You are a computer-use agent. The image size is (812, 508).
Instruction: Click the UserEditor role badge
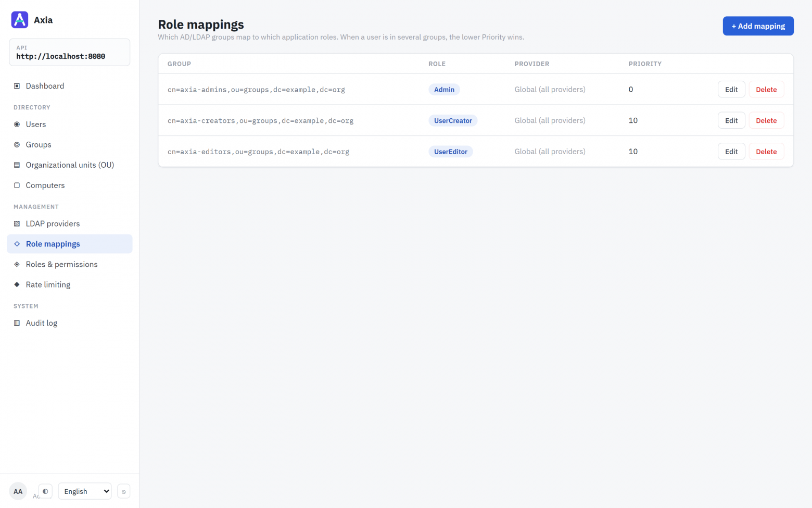pyautogui.click(x=451, y=152)
